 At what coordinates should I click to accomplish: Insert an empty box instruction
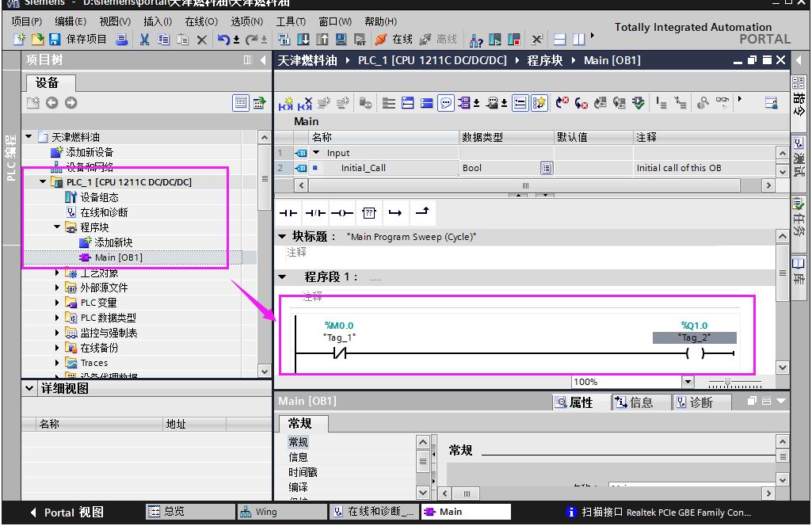369,213
